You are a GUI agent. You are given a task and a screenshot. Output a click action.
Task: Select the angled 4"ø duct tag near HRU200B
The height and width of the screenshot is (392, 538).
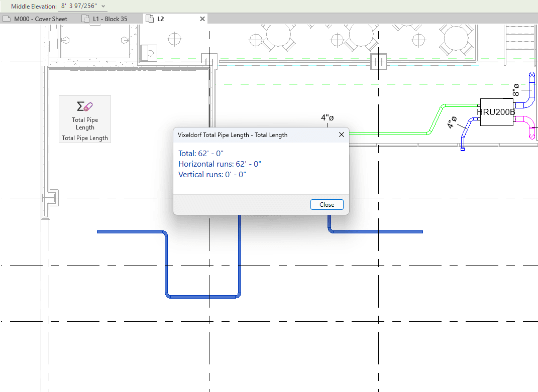[453, 122]
